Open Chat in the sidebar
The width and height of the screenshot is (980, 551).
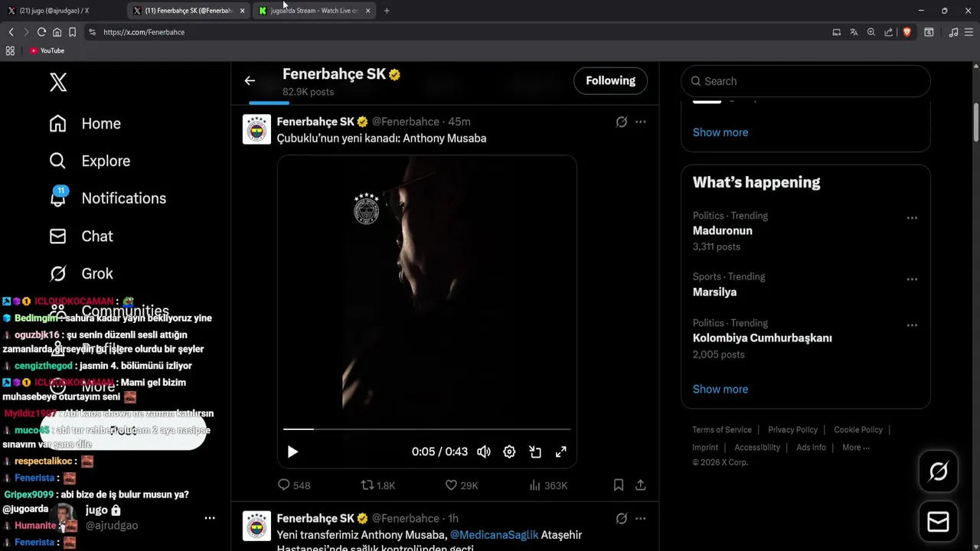[80, 236]
